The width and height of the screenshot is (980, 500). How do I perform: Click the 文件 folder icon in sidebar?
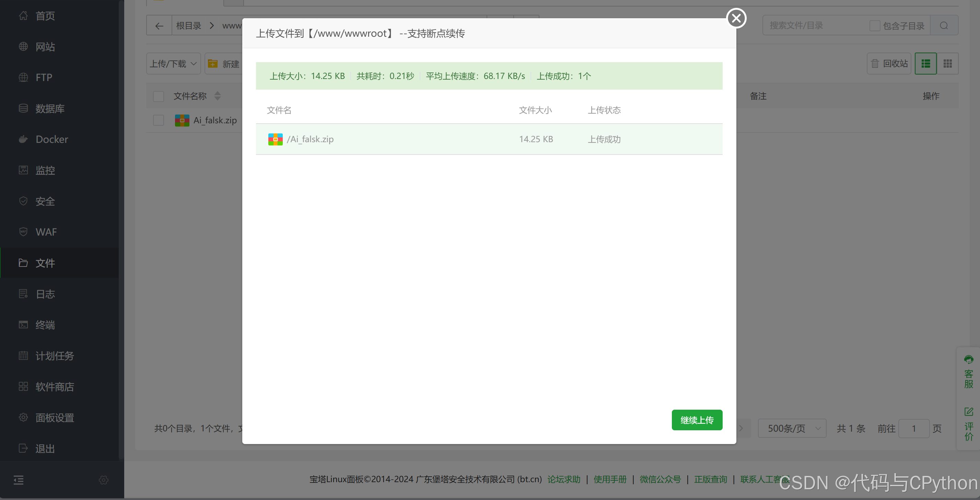[23, 263]
